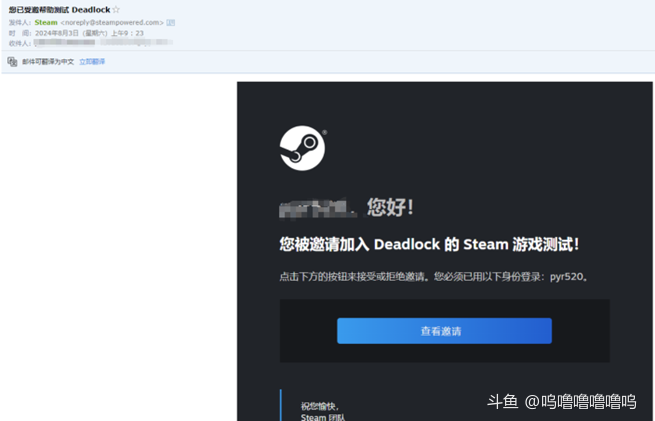Click the blurred recipient address field
Image resolution: width=655 pixels, height=421 pixels.
pos(100,43)
